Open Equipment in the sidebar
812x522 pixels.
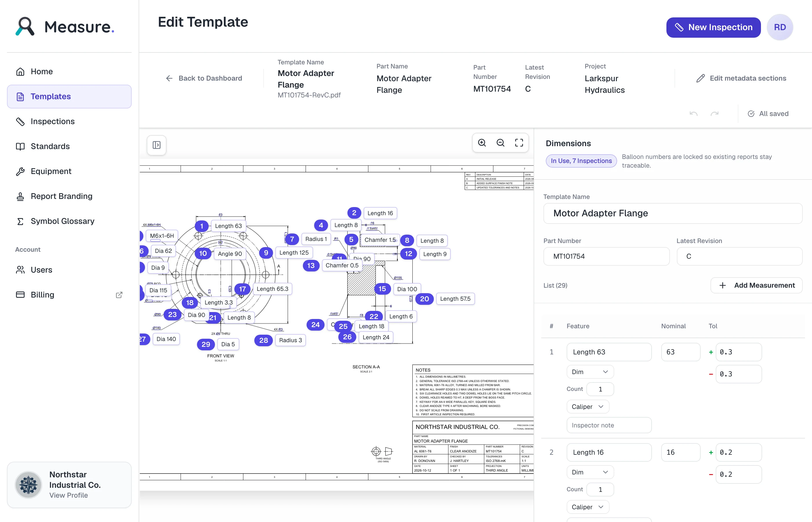coord(69,171)
